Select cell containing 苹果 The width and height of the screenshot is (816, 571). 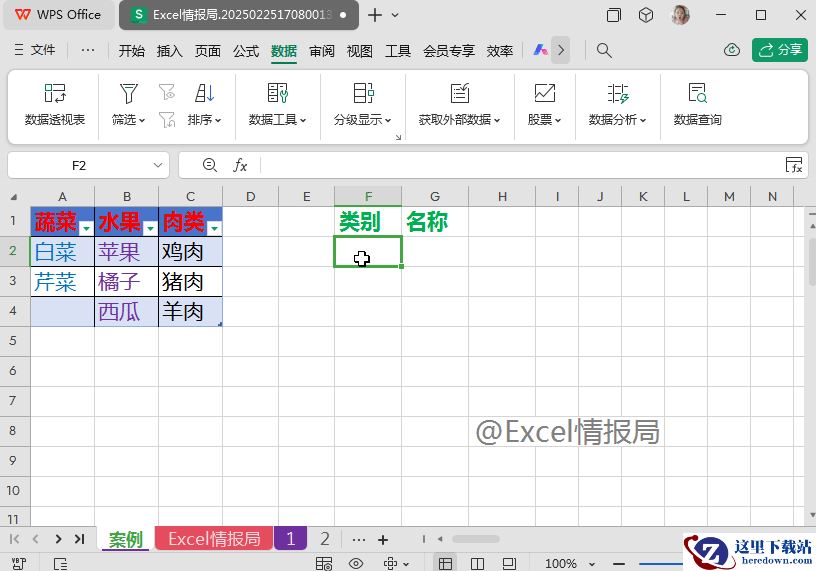[126, 252]
